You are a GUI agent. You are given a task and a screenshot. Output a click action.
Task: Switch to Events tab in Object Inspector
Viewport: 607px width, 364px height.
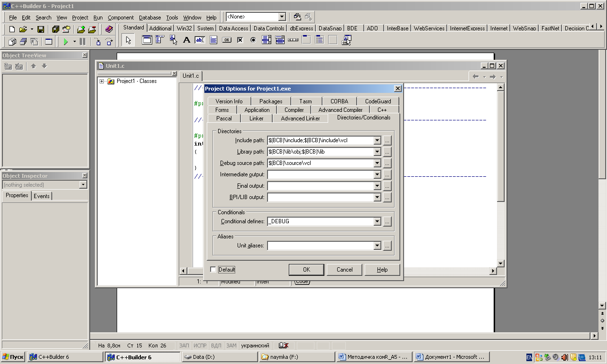(x=42, y=196)
